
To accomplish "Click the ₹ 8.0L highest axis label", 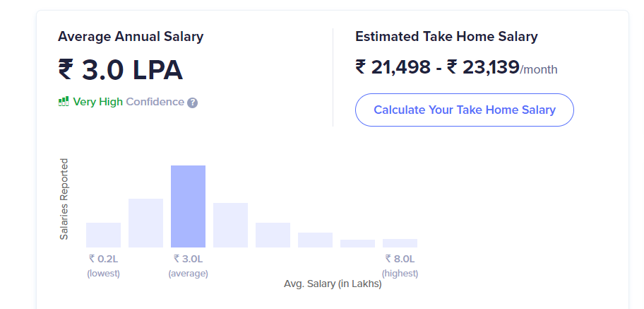I will coord(400,259).
